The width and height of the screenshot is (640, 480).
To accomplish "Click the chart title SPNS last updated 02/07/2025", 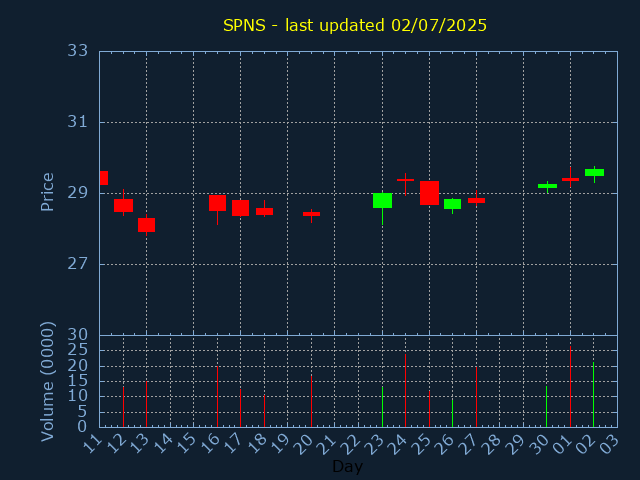I will point(355,25).
